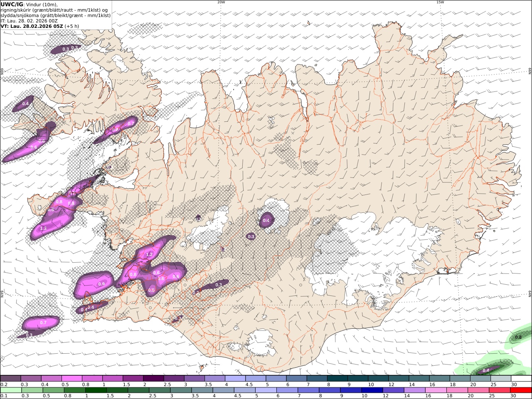Click the UWC/IG title text
Image resolution: width=532 pixels, height=399 pixels.
[12, 4]
